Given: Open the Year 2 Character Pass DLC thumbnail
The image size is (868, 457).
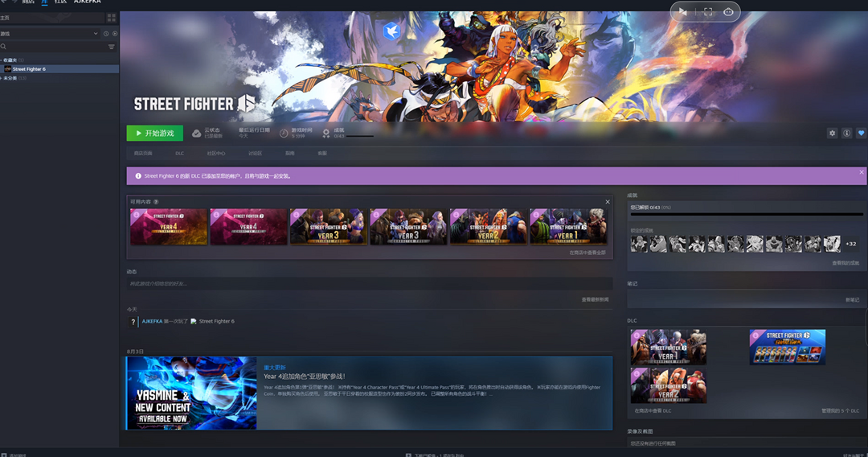Looking at the screenshot, I should coord(668,385).
